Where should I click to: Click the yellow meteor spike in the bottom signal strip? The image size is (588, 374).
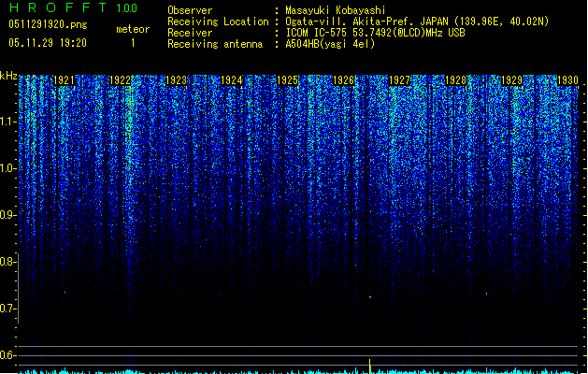click(x=370, y=367)
